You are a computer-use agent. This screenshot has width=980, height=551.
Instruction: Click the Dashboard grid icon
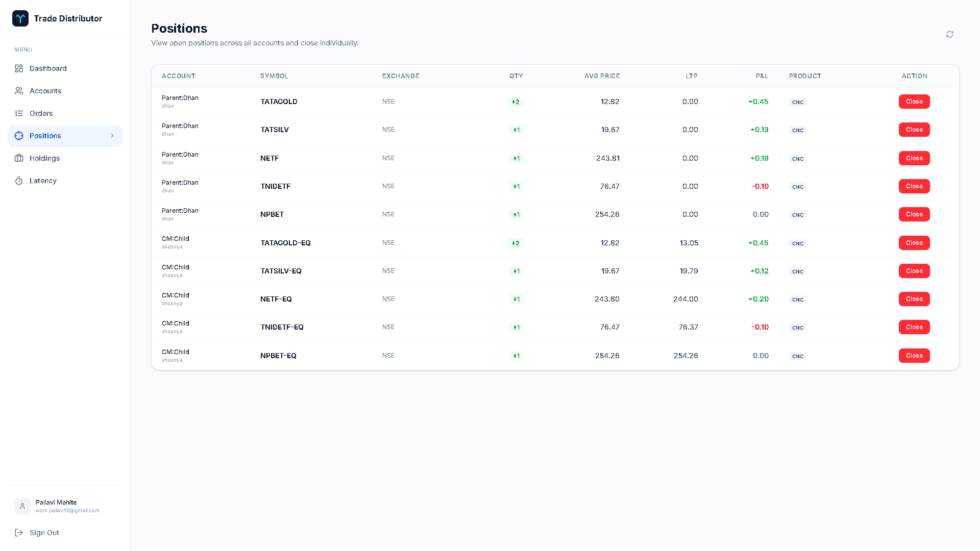pyautogui.click(x=19, y=68)
